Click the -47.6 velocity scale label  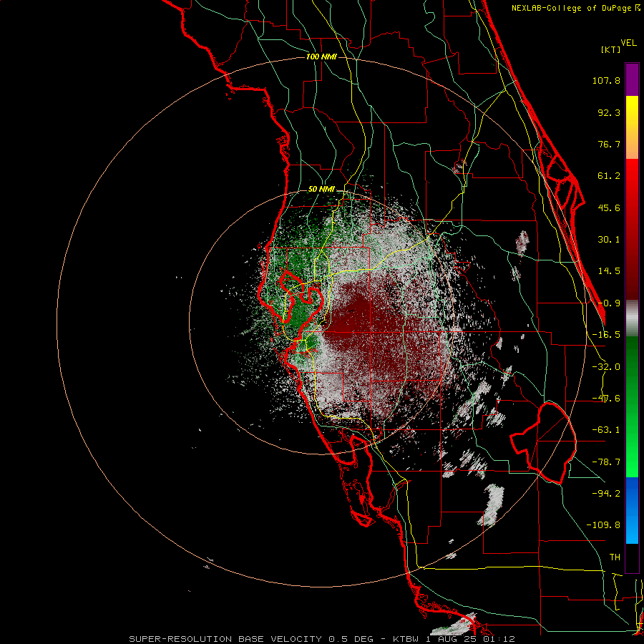click(x=606, y=399)
